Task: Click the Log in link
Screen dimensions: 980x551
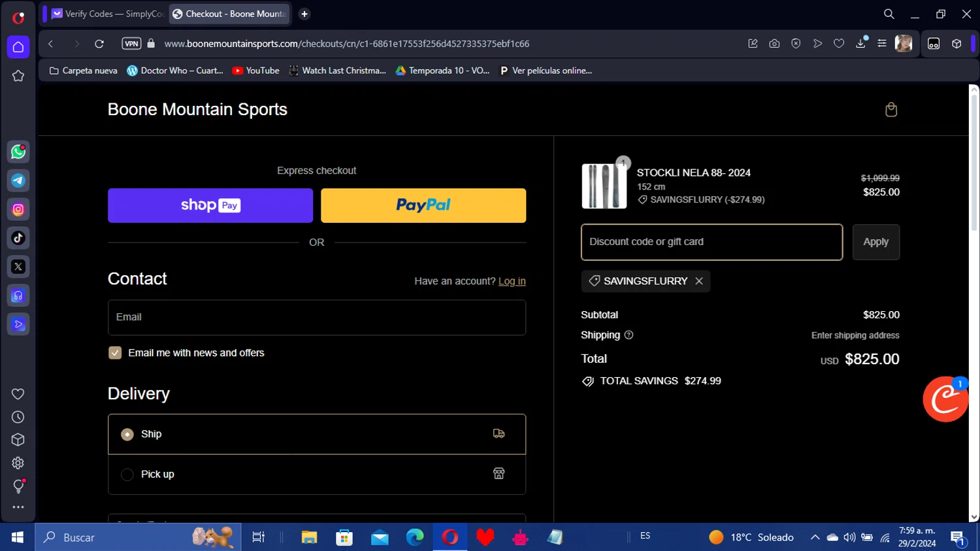Action: point(512,281)
